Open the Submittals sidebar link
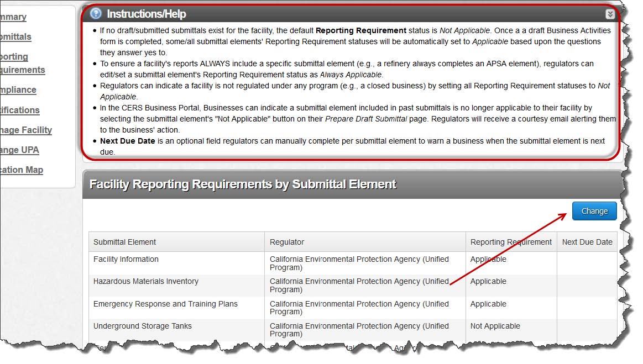643x364 pixels. tap(15, 37)
